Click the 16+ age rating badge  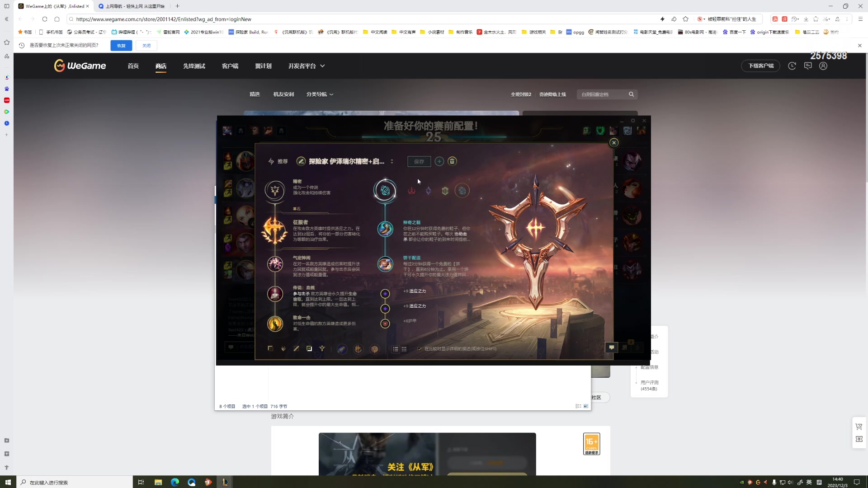(591, 444)
